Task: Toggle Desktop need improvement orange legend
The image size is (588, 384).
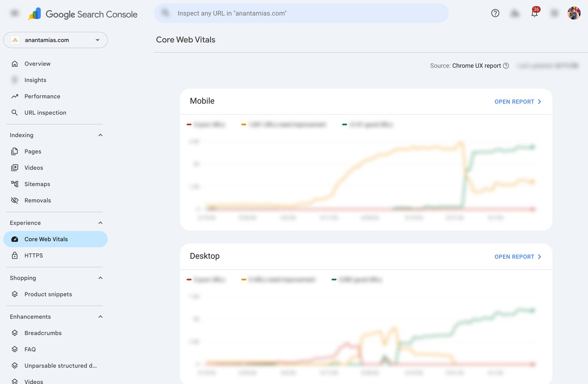Action: pos(279,280)
